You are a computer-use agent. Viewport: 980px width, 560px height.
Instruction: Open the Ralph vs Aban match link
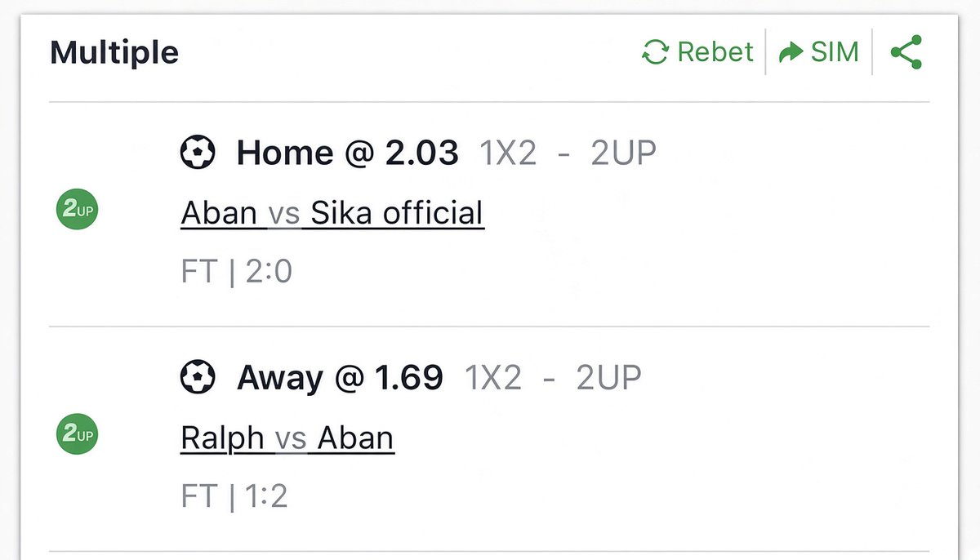(x=287, y=438)
